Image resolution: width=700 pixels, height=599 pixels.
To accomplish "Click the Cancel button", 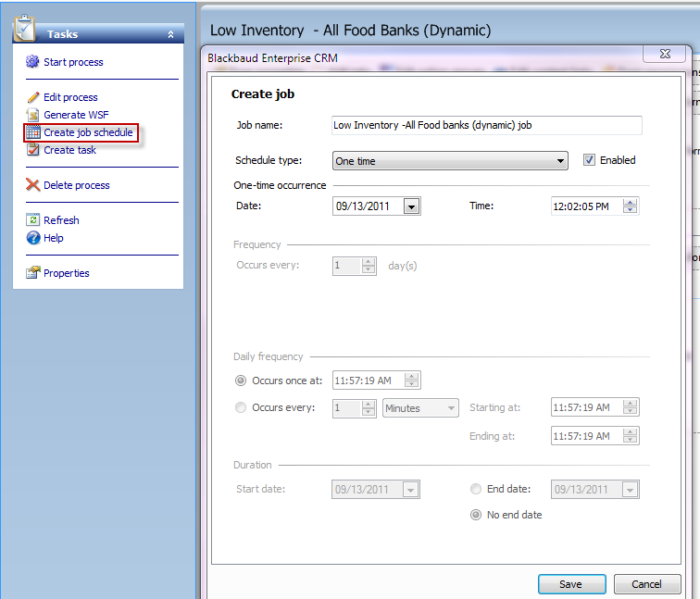I will click(647, 584).
